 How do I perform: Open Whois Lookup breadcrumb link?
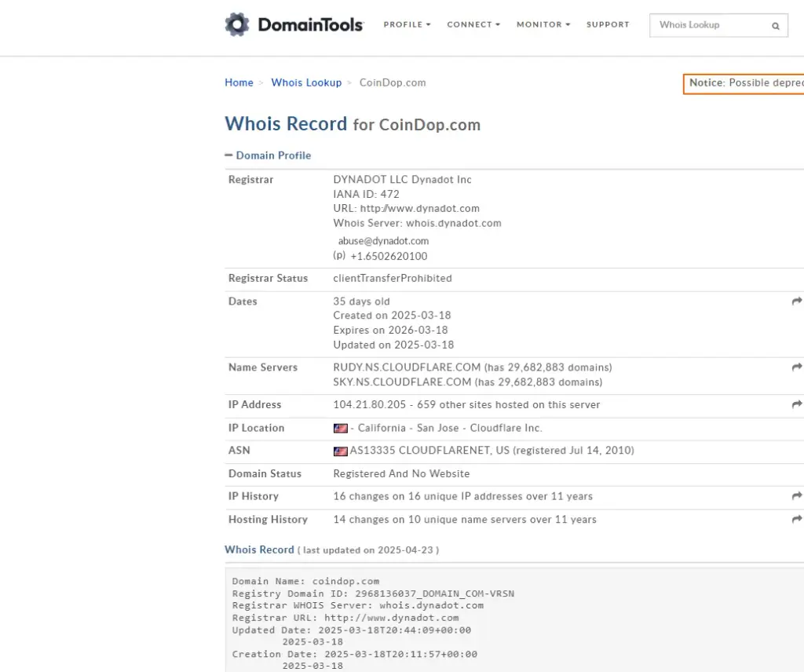[306, 82]
